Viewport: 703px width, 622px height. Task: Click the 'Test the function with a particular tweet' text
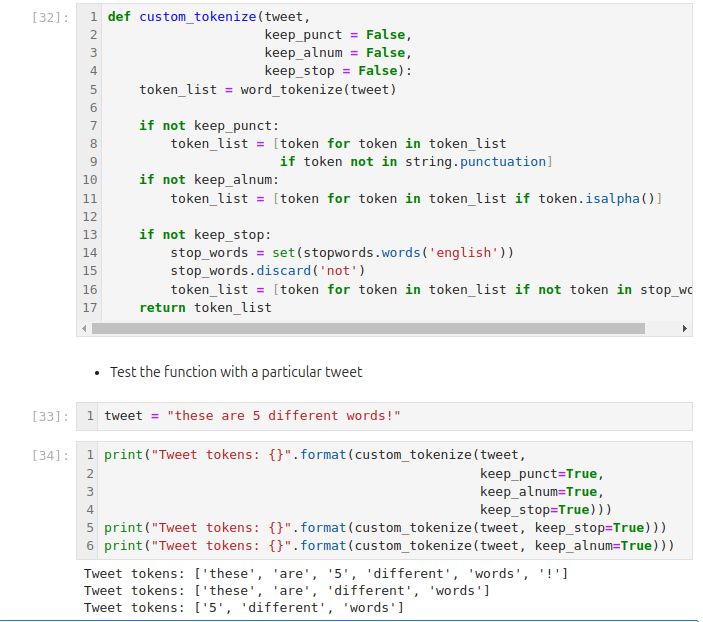pos(236,372)
